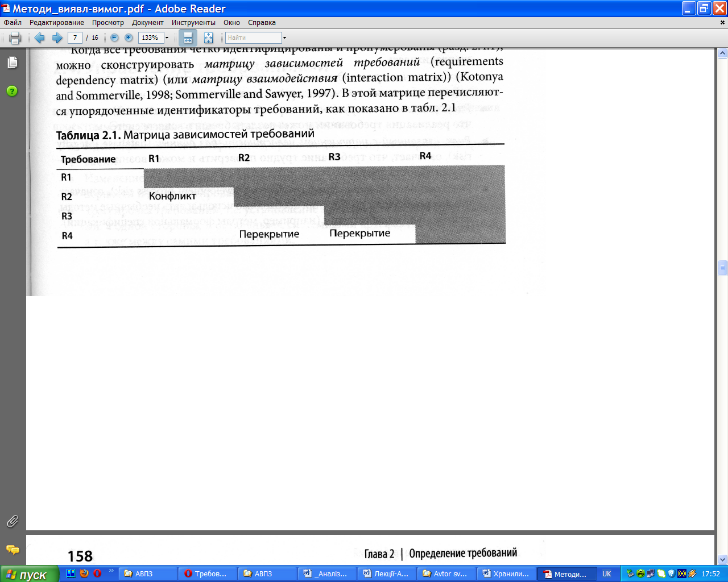Viewport: 728px width, 582px height.
Task: Click the R3 row label in table
Action: (67, 216)
